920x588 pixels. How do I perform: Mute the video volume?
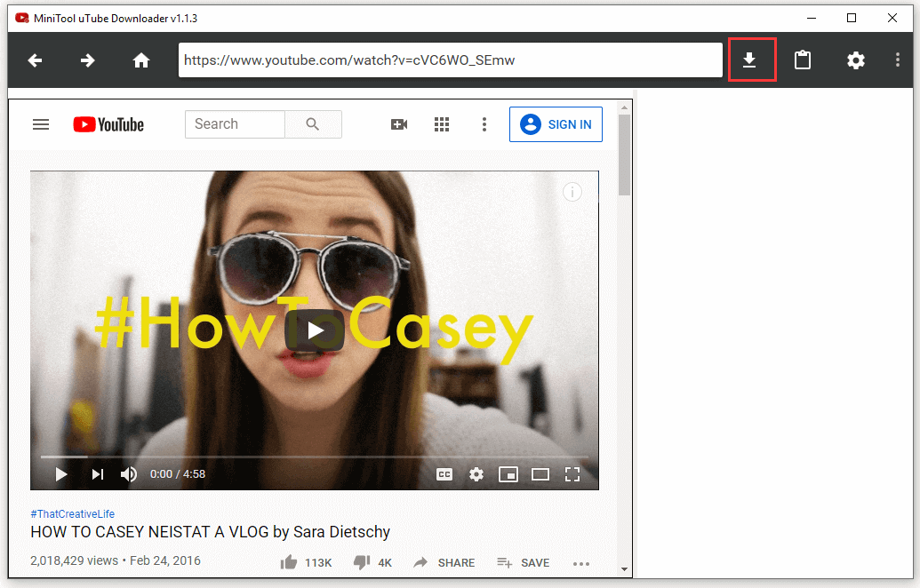coord(129,473)
